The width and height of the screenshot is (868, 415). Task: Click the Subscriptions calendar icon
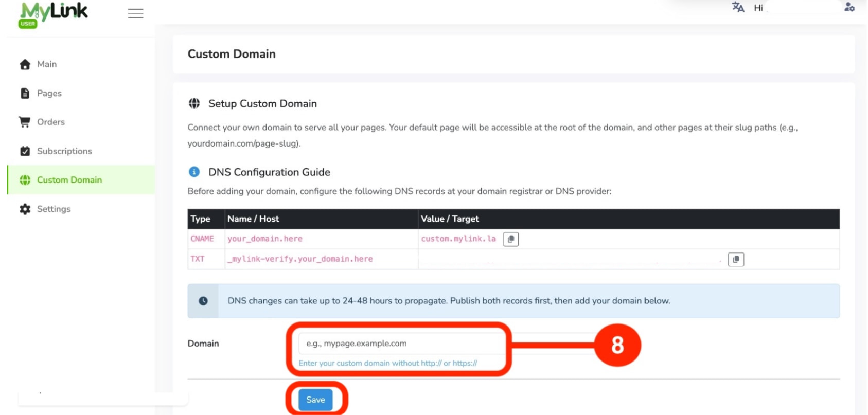point(25,151)
